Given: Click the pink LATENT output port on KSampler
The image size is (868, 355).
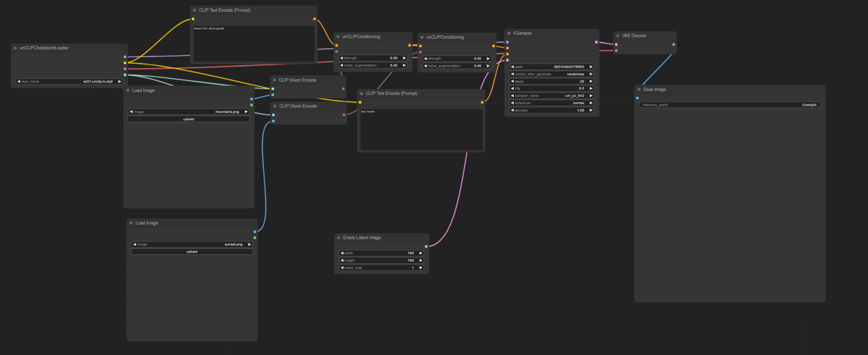Looking at the screenshot, I should click(596, 42).
